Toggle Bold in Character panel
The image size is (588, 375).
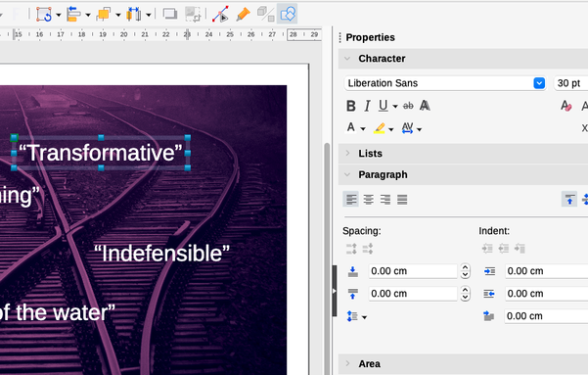(350, 106)
